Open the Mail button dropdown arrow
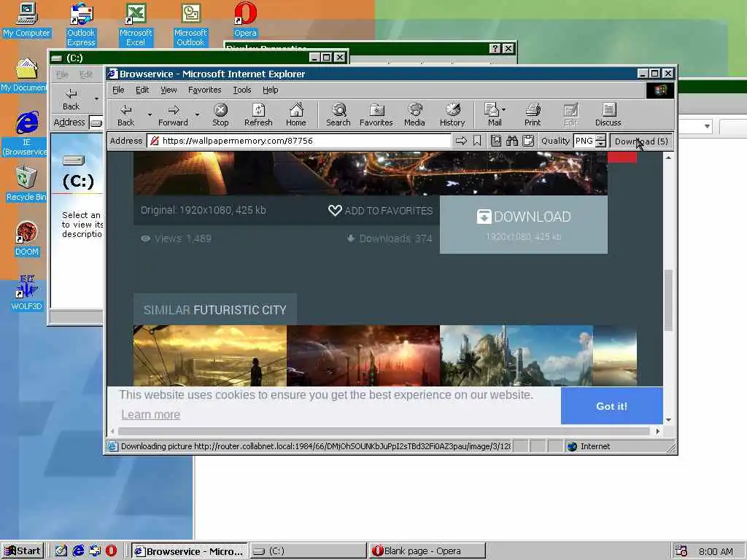The height and width of the screenshot is (560, 747). click(x=504, y=109)
